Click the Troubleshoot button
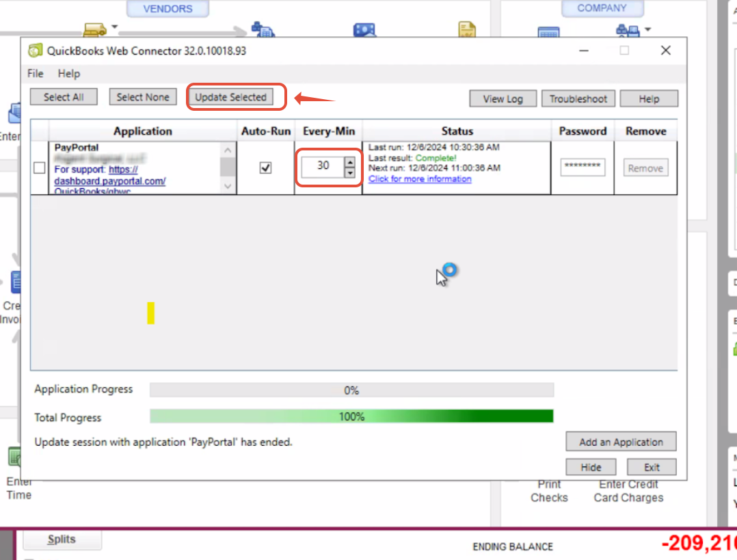Screen dimensions: 737x560 coord(578,98)
